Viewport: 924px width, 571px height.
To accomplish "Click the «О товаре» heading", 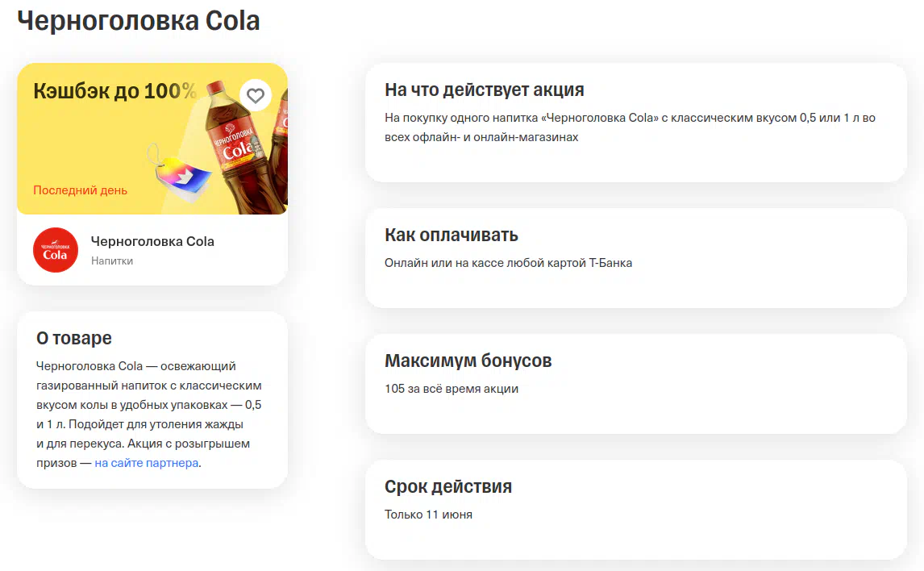I will click(x=74, y=338).
